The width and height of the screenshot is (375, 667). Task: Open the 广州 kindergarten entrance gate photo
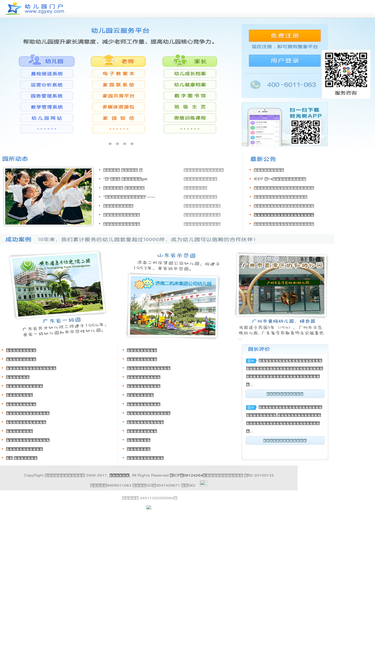(281, 285)
